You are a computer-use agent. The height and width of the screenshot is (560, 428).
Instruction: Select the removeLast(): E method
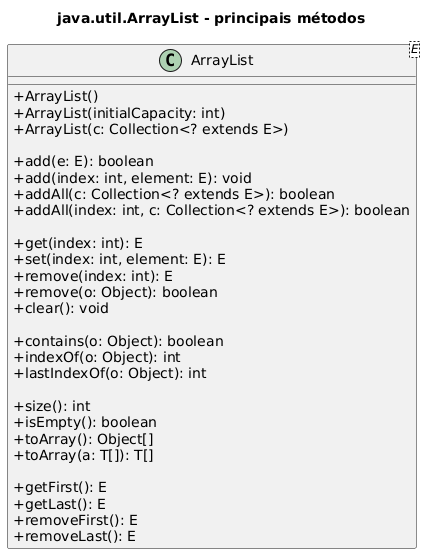75,536
